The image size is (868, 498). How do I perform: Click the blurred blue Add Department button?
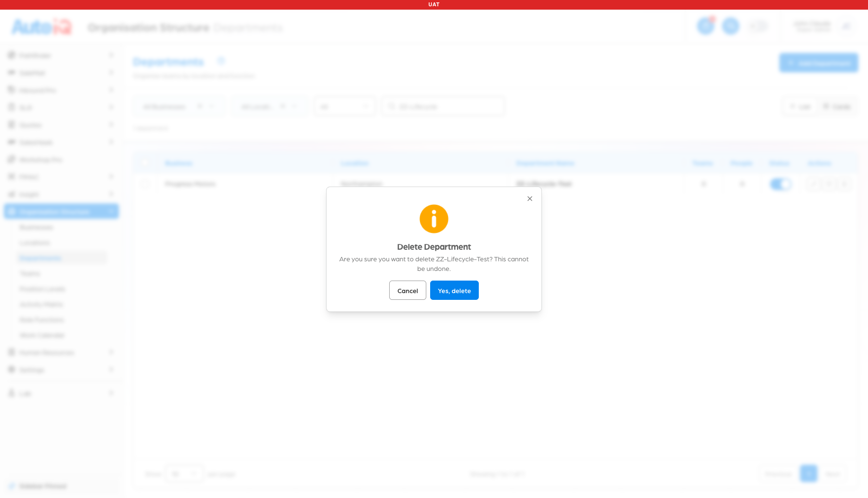pos(819,63)
